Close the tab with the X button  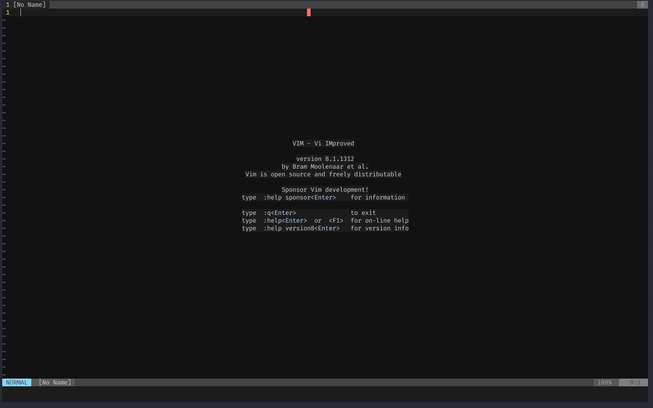point(642,5)
